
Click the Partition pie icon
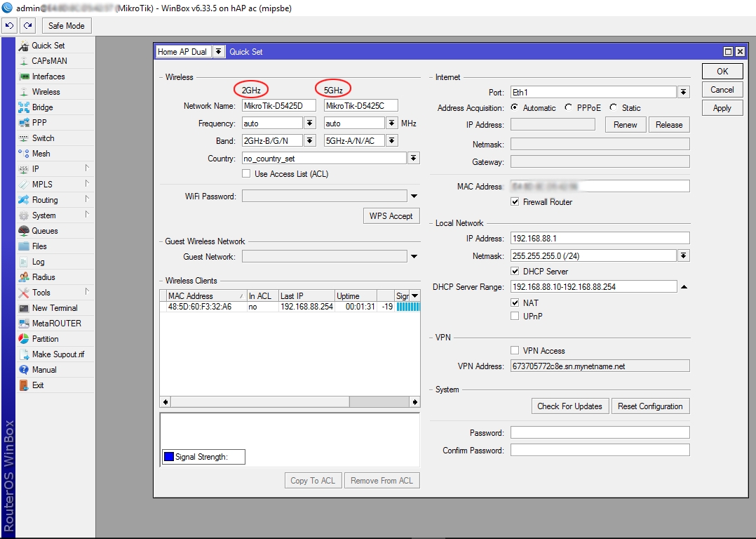[24, 339]
